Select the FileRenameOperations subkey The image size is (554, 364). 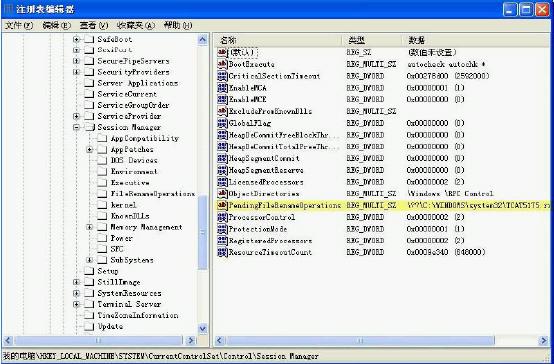(153, 194)
